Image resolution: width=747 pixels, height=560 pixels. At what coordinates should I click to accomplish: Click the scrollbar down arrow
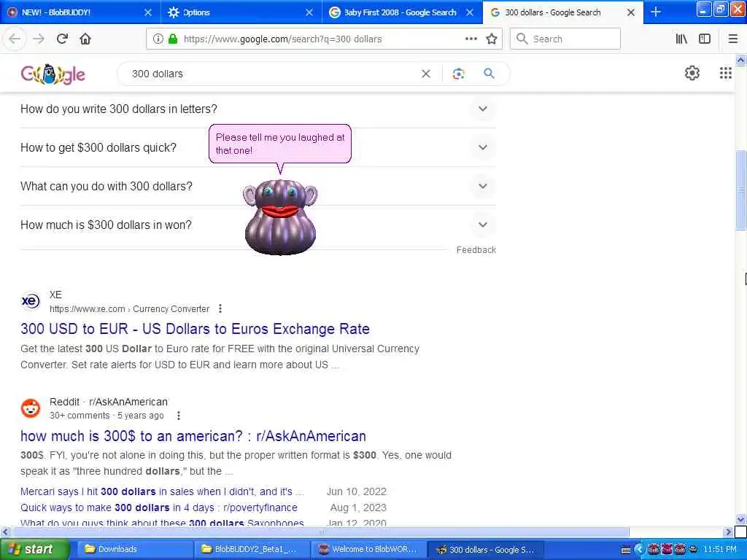(740, 519)
